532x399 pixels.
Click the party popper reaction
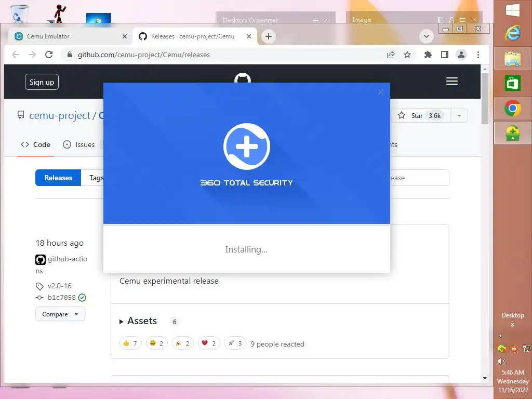click(x=182, y=343)
